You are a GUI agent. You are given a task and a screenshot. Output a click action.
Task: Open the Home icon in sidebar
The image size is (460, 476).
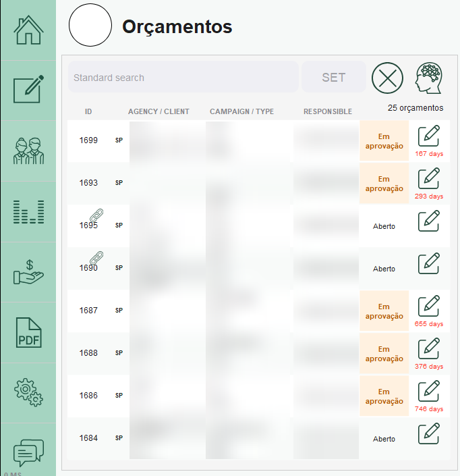(x=28, y=30)
